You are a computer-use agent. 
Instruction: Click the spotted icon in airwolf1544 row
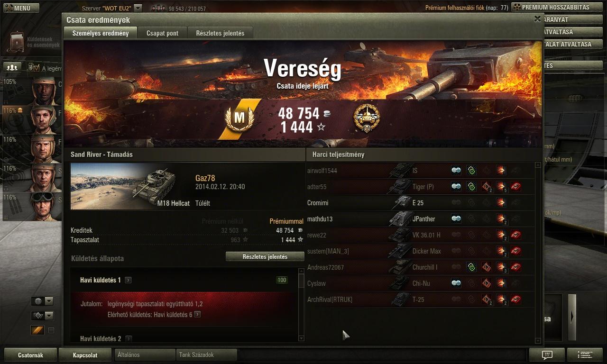pyautogui.click(x=456, y=171)
